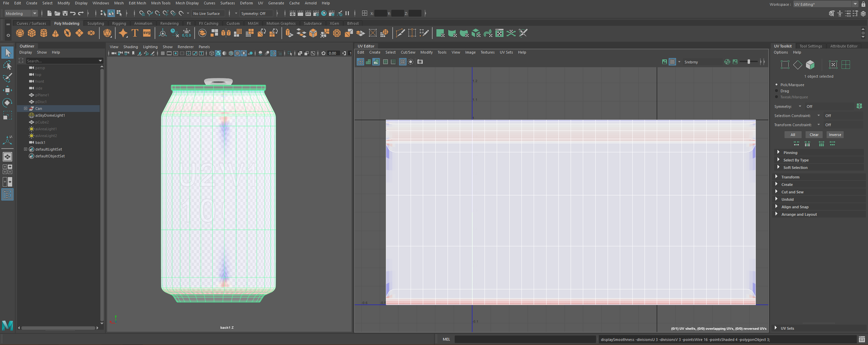This screenshot has height=345, width=868.
Task: Toggle the checkered map display in UV Editor
Action: point(672,62)
